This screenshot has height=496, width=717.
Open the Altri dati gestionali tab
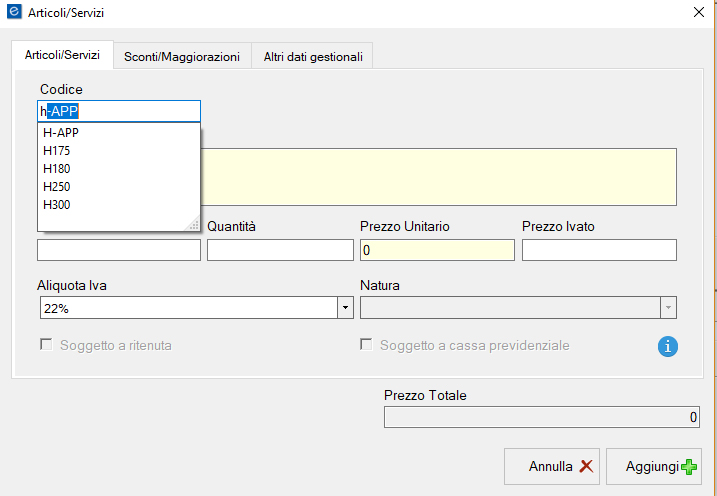click(312, 57)
